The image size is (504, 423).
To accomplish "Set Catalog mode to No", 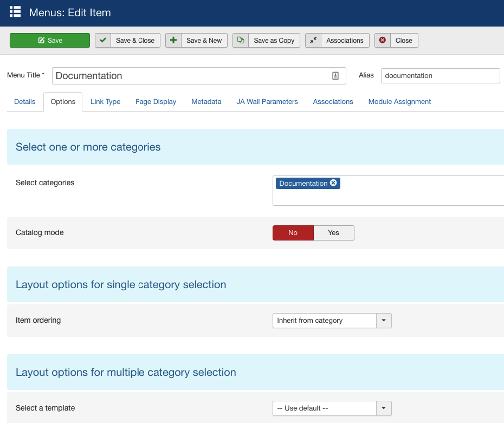I will click(293, 233).
